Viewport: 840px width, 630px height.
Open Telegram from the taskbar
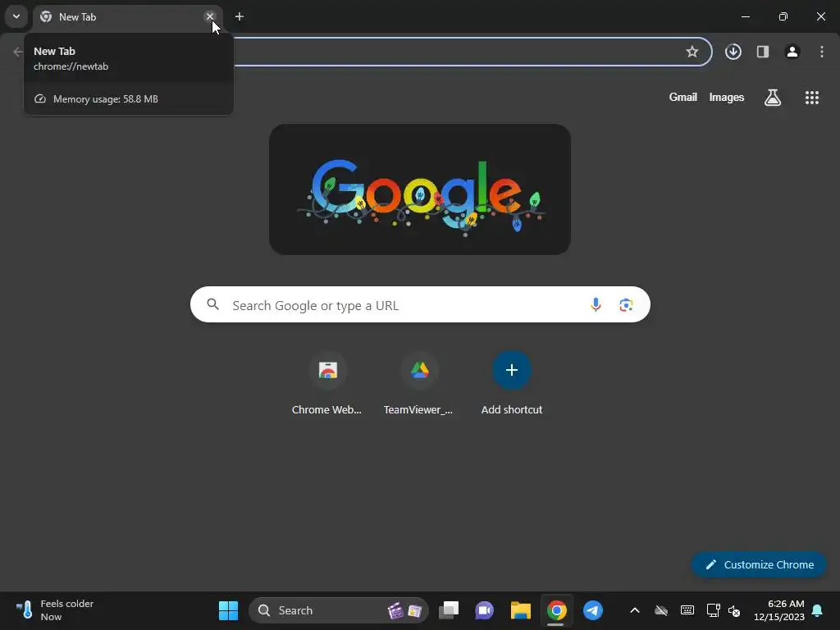tap(593, 610)
